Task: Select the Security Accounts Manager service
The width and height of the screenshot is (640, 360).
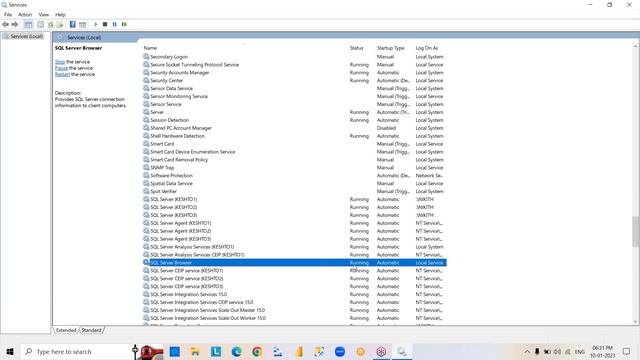Action: (294, 73)
